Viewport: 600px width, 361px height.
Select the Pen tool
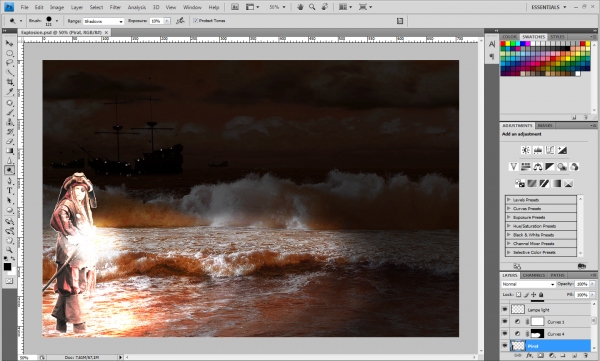coord(10,181)
